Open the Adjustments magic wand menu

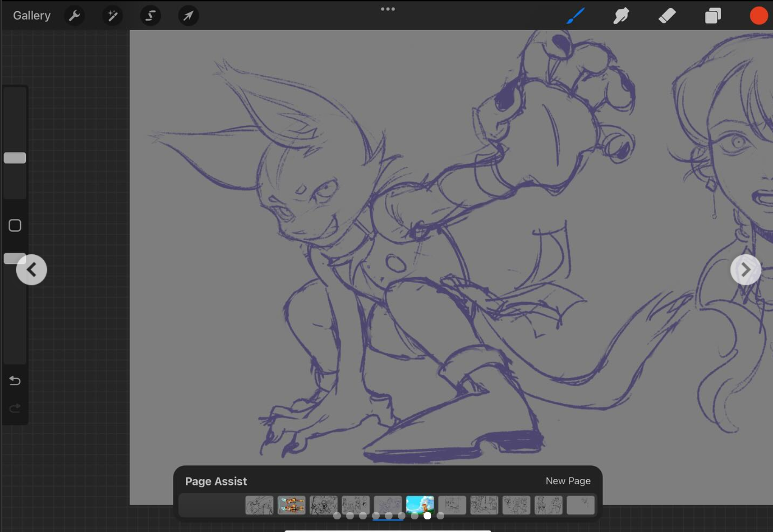pyautogui.click(x=112, y=16)
